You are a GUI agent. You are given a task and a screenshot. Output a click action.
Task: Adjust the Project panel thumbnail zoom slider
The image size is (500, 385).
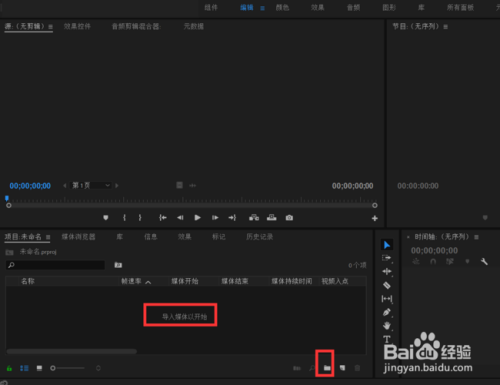tap(67, 368)
